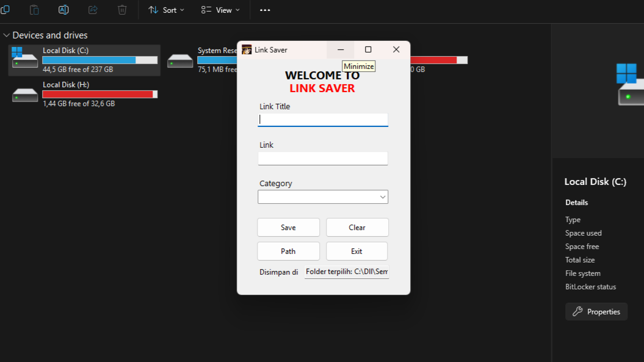Click the Local Disk (H:) storage usage bar
This screenshot has width=644, height=362.
(100, 95)
